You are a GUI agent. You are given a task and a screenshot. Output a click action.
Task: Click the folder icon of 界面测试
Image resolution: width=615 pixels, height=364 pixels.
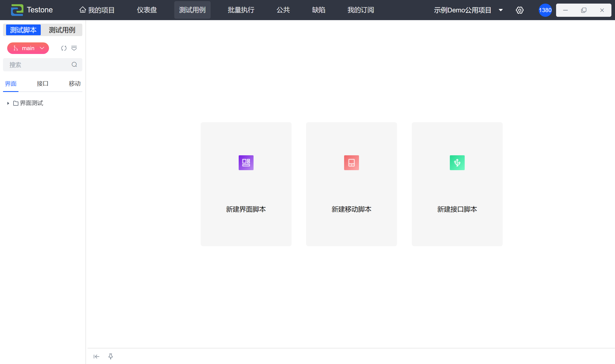[x=16, y=103]
